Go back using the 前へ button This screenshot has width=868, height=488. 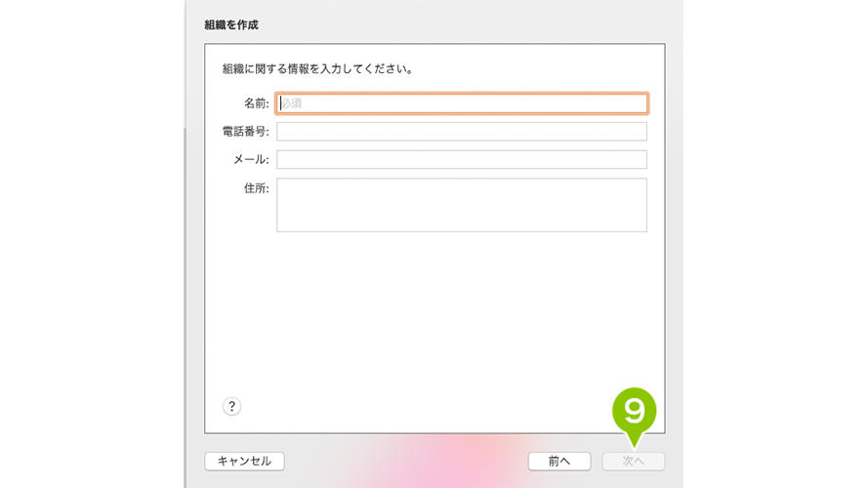pos(559,461)
